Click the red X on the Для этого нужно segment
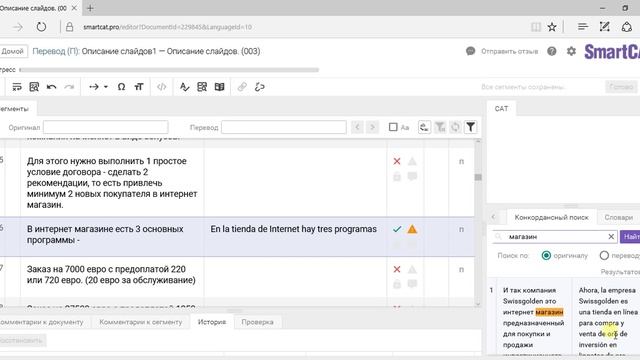Image resolution: width=640 pixels, height=360 pixels. pyautogui.click(x=397, y=161)
